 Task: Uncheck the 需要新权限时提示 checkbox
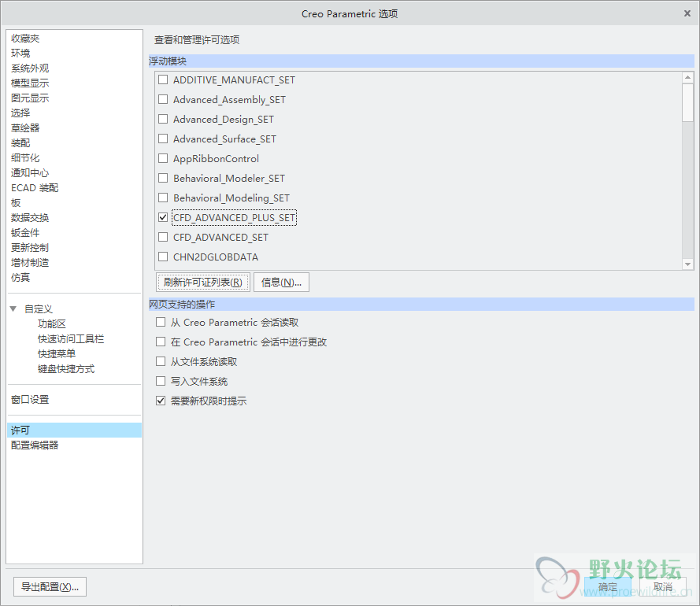coord(161,401)
